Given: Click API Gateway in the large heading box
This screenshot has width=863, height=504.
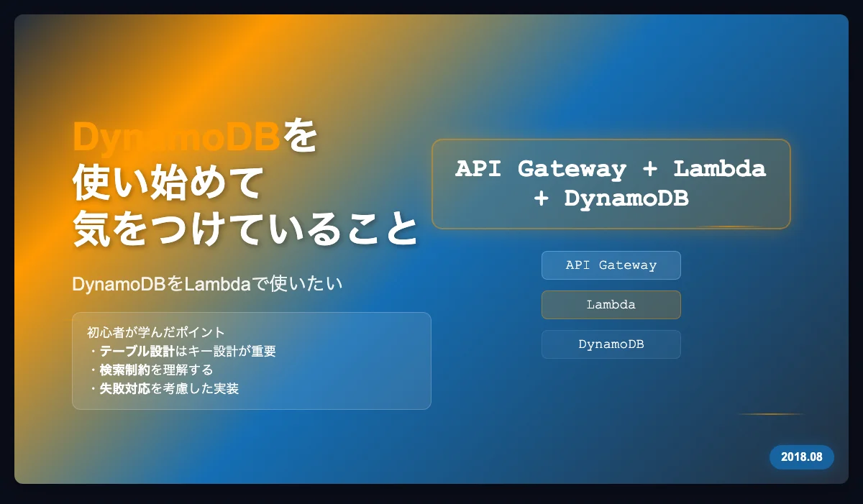Looking at the screenshot, I should click(541, 169).
